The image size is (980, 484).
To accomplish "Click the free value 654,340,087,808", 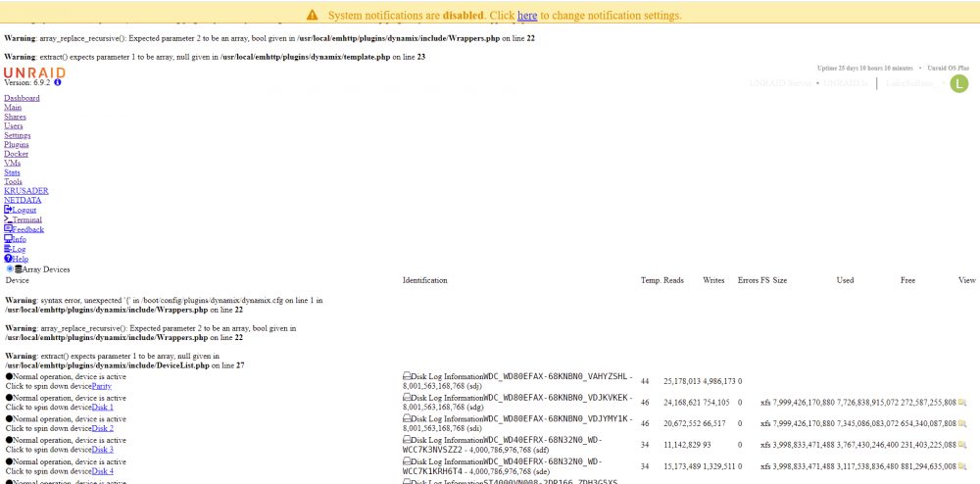I will click(x=929, y=423).
